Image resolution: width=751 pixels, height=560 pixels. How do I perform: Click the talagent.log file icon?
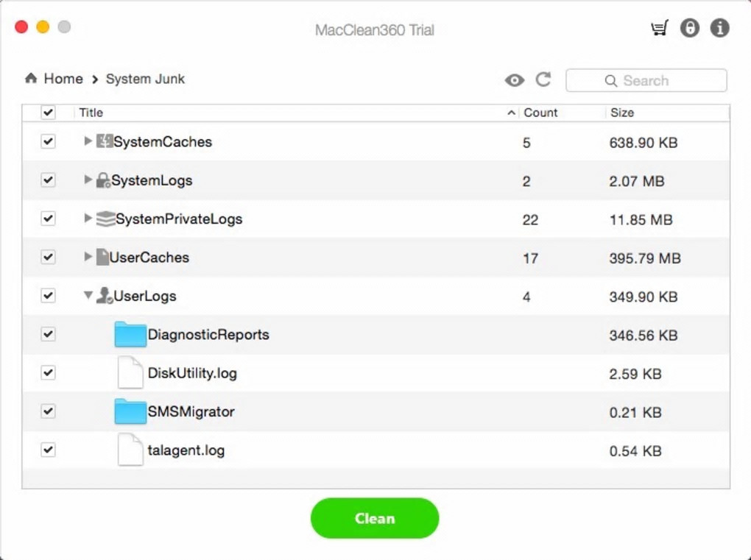pyautogui.click(x=130, y=450)
